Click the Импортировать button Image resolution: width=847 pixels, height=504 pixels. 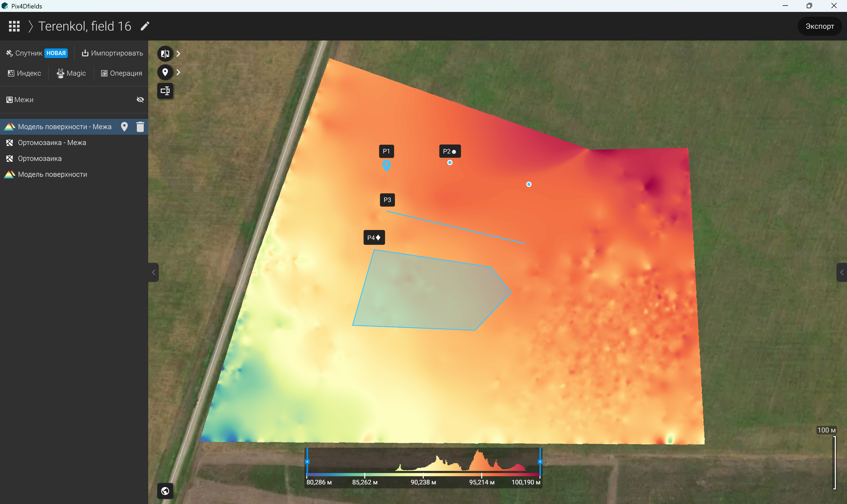112,53
